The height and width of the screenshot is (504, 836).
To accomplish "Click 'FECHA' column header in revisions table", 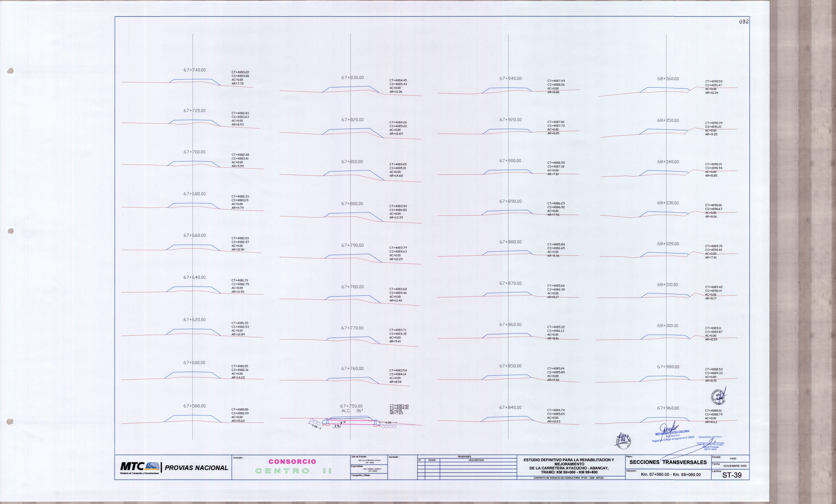I will (432, 460).
